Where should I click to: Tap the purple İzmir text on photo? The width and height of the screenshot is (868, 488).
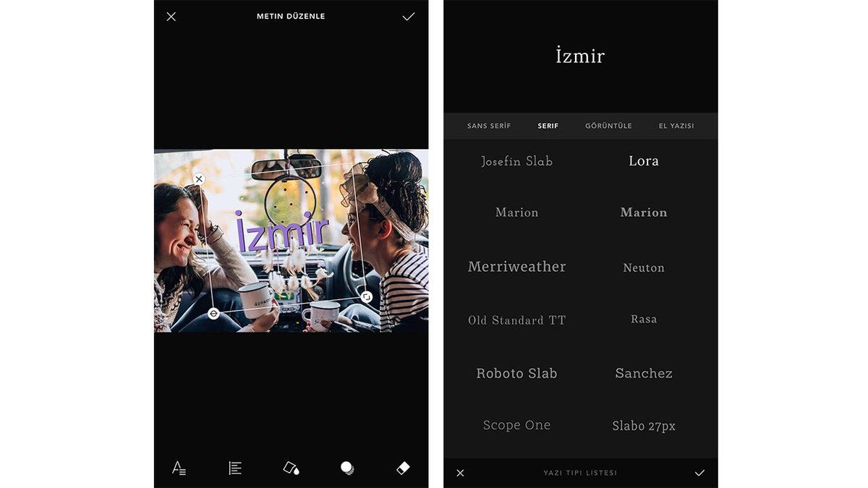[x=282, y=231]
